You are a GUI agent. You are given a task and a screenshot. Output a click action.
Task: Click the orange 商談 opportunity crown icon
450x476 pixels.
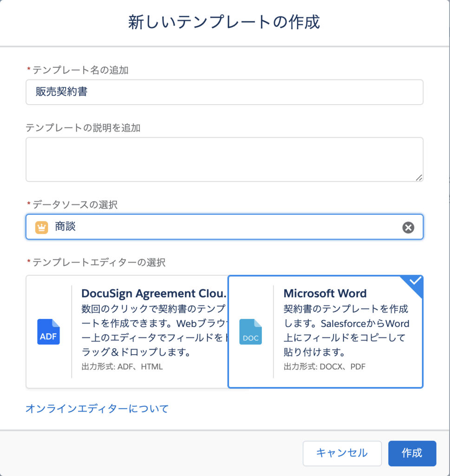tap(41, 227)
